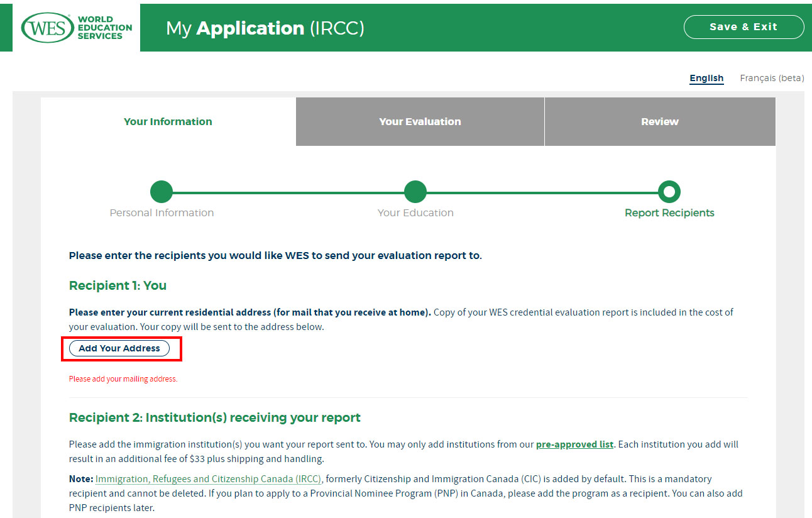Click the Save & Exit button
Viewport: 812px width, 518px height.
(x=743, y=27)
